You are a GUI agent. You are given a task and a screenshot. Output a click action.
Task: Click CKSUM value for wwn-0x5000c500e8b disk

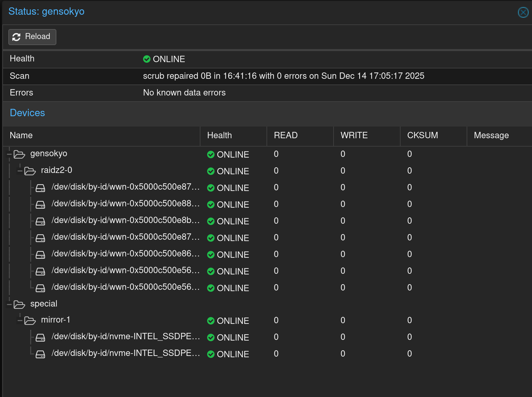pos(410,221)
